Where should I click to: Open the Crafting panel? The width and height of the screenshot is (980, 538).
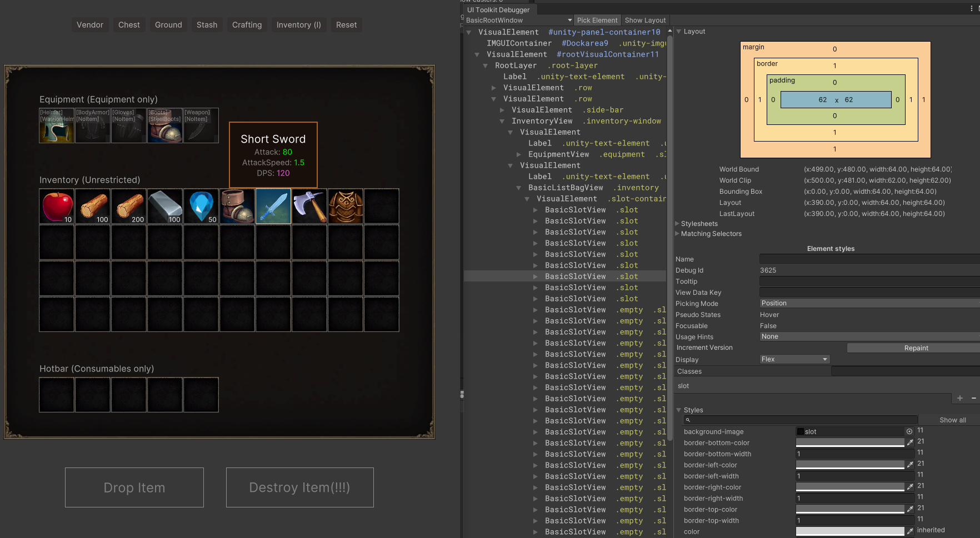247,25
